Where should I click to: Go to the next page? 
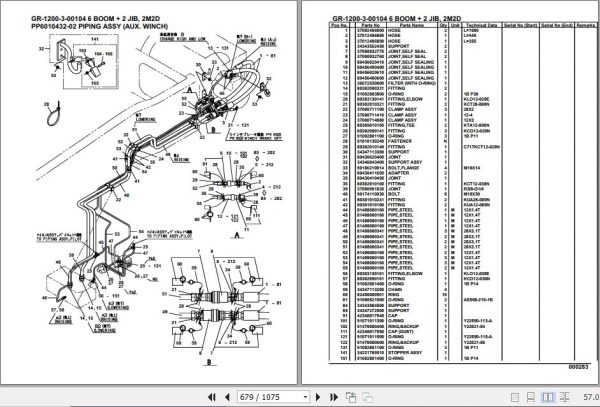[x=318, y=397]
